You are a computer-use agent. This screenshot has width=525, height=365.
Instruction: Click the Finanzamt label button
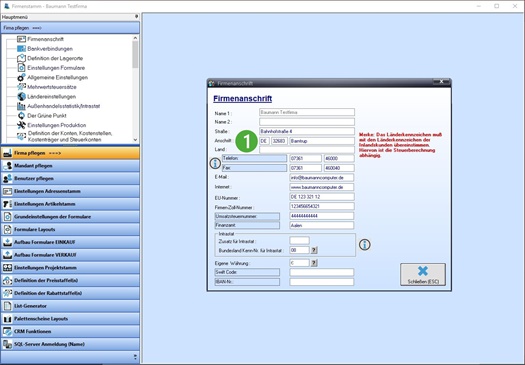click(247, 225)
